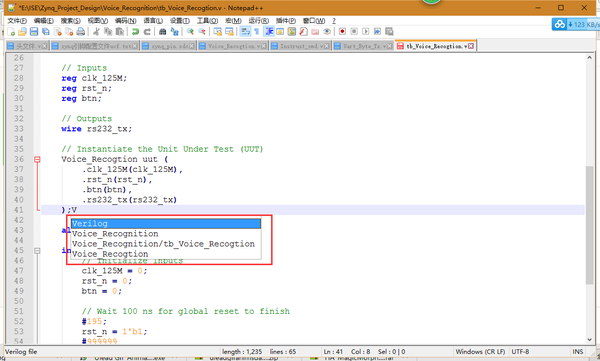600x361 pixels.
Task: Open the 视图(V) menu
Action: pyautogui.click(x=98, y=21)
